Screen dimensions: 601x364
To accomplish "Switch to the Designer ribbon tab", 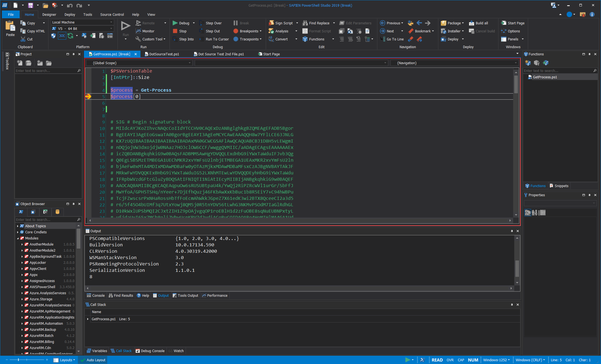I will [49, 14].
